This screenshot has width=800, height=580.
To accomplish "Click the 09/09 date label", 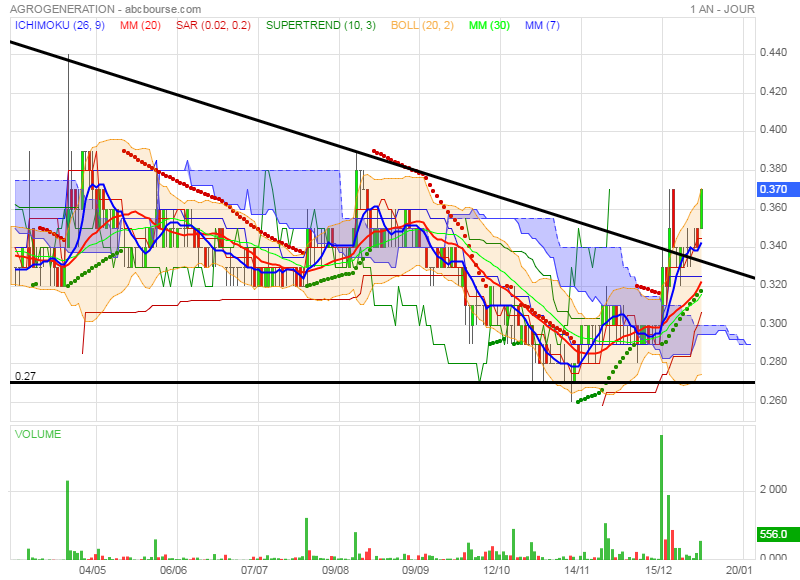I will tap(415, 570).
